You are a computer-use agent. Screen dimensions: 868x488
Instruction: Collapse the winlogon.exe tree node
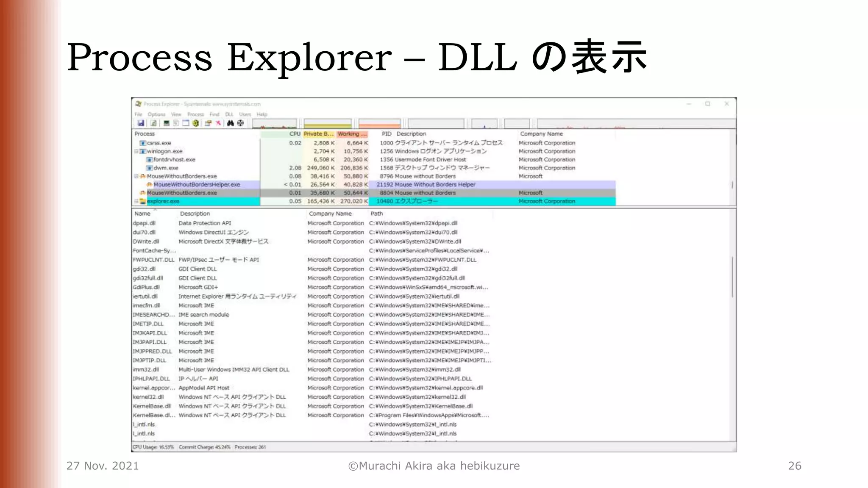(x=136, y=151)
